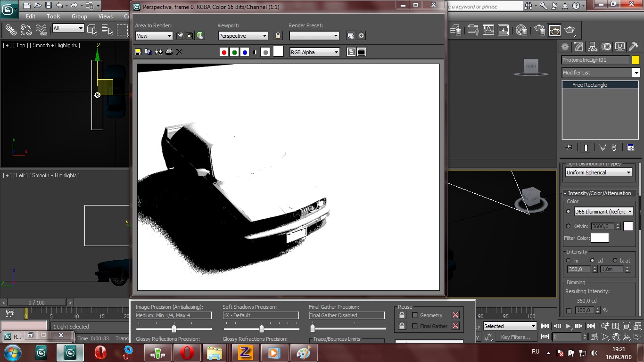Image resolution: width=644 pixels, height=362 pixels.
Task: Lock the render to the Perspective viewport
Action: tap(278, 36)
